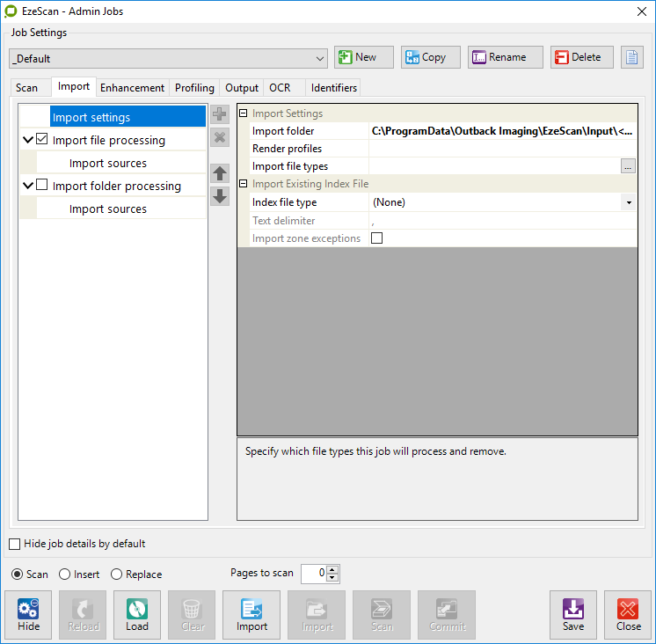The image size is (656, 644).
Task: Enable Import folder processing checkbox
Action: click(x=42, y=185)
